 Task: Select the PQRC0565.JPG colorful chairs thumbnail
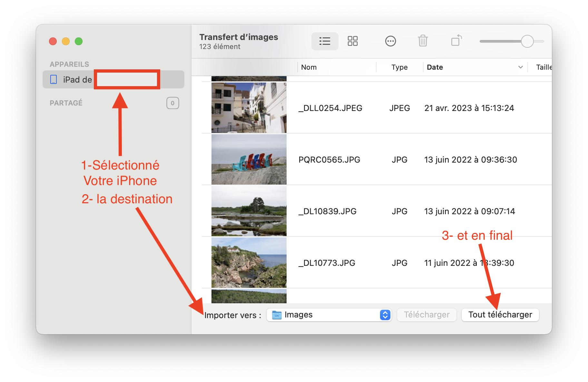tap(249, 159)
